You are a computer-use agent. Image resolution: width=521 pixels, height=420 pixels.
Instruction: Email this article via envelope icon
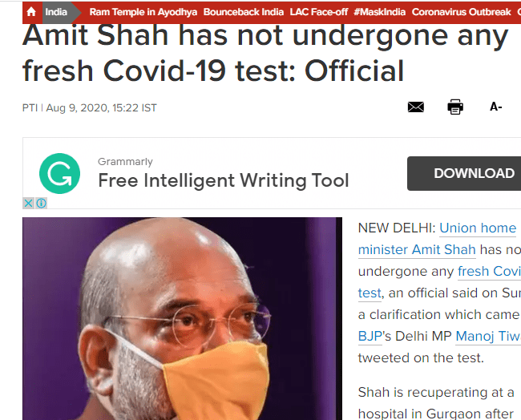pos(416,107)
